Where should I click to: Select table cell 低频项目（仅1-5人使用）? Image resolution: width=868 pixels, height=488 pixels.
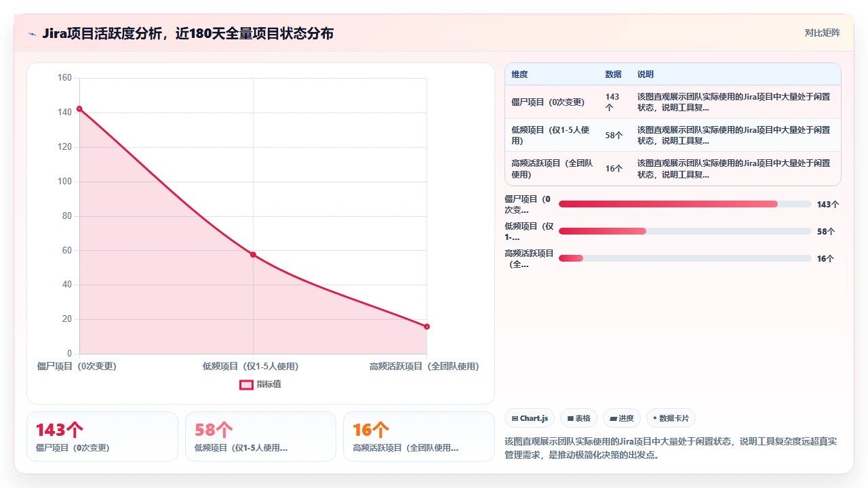tap(551, 136)
